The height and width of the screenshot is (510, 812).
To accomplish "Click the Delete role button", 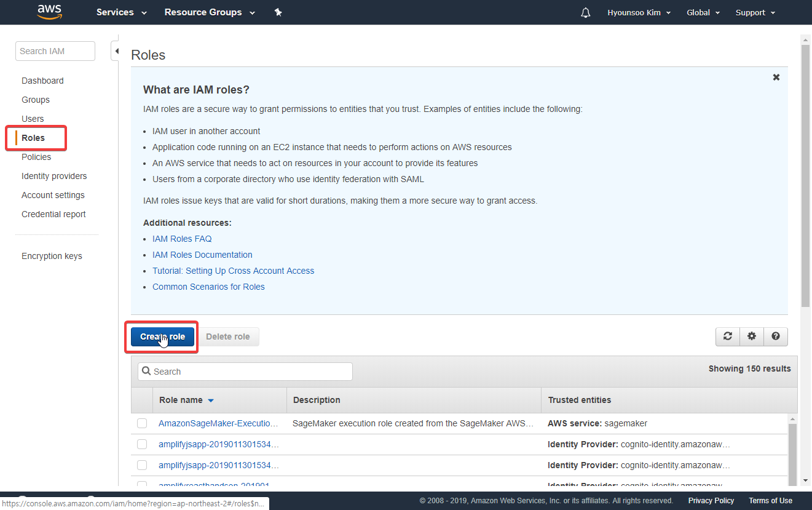I will [x=228, y=337].
